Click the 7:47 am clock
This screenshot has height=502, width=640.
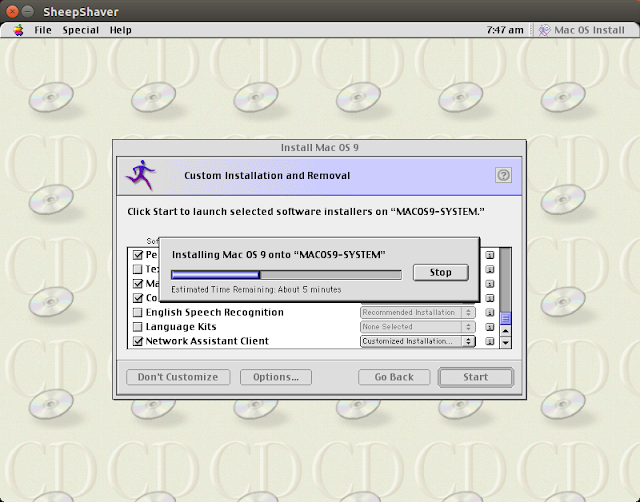505,30
